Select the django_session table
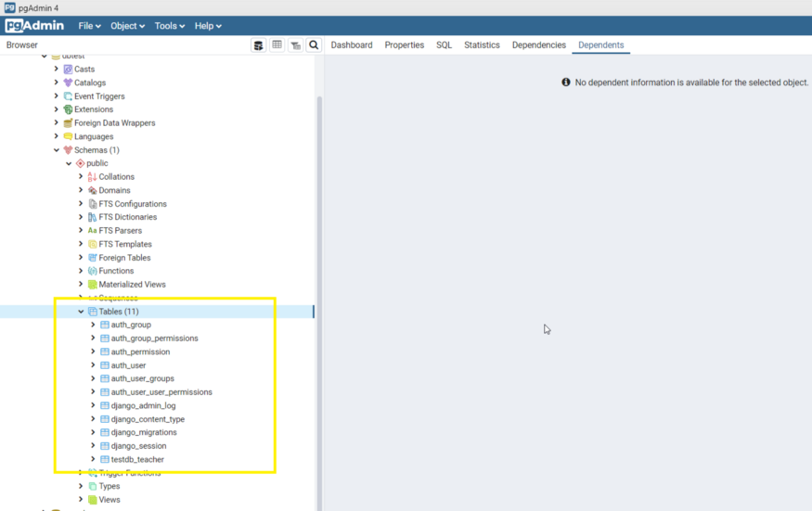Image resolution: width=812 pixels, height=511 pixels. 139,446
